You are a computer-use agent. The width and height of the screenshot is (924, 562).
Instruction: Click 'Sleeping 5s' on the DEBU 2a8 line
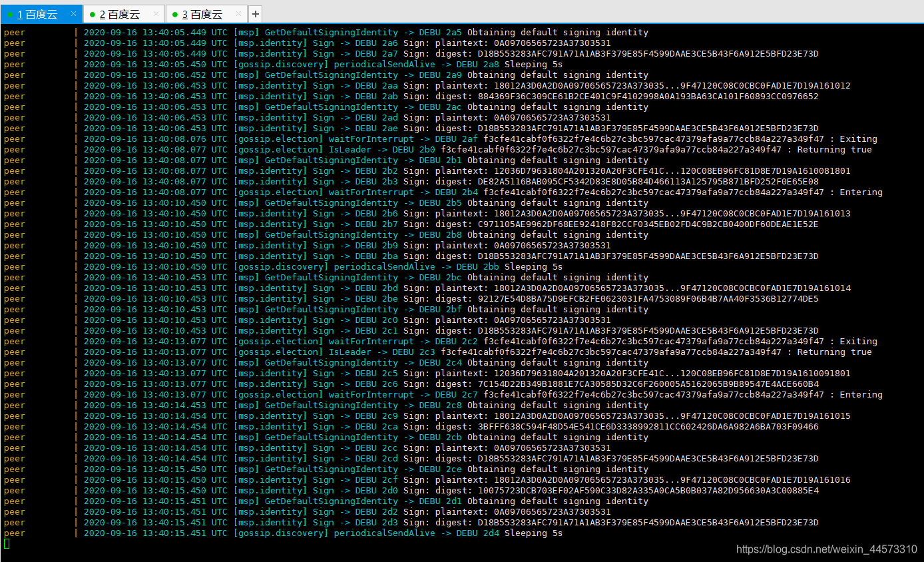533,64
